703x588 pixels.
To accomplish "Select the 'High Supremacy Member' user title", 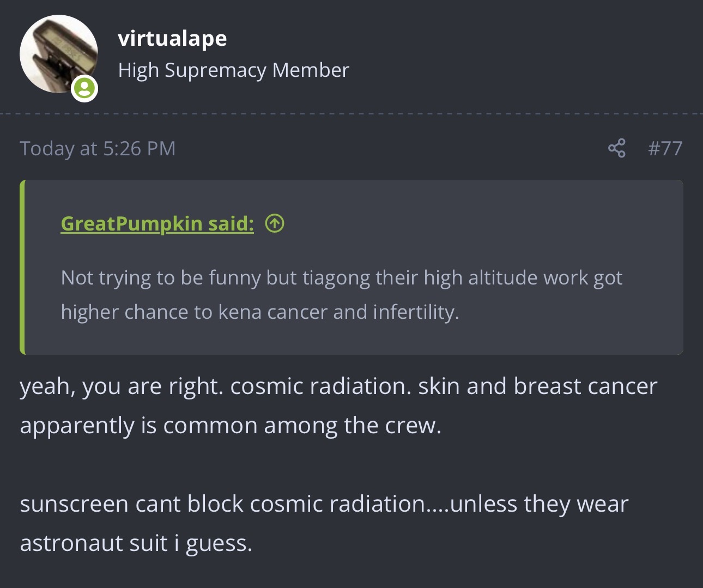I will pyautogui.click(x=234, y=70).
